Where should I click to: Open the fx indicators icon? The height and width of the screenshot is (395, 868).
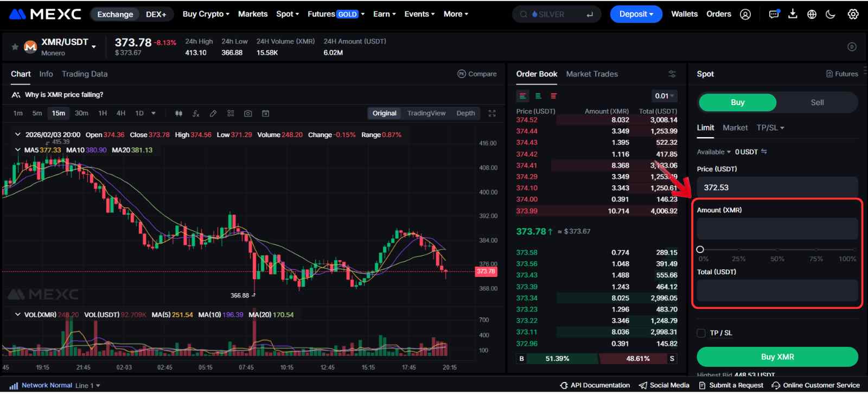pyautogui.click(x=196, y=113)
